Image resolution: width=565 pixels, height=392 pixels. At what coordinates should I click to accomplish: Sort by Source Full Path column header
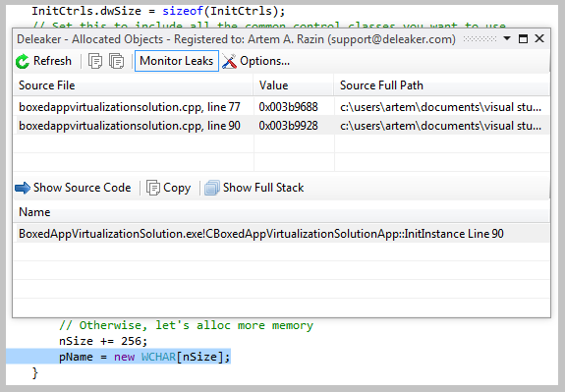(x=442, y=85)
